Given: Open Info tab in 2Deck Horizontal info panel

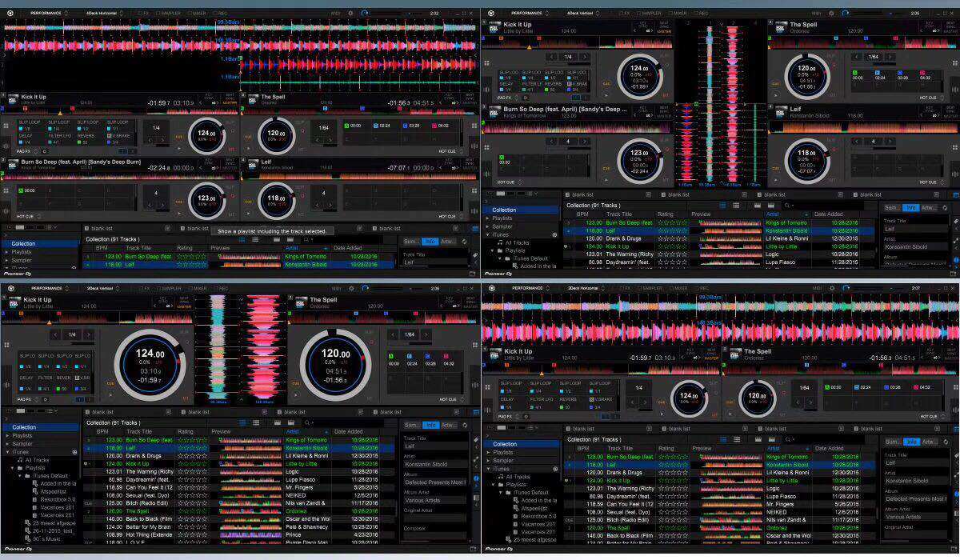Looking at the screenshot, I should 911,442.
